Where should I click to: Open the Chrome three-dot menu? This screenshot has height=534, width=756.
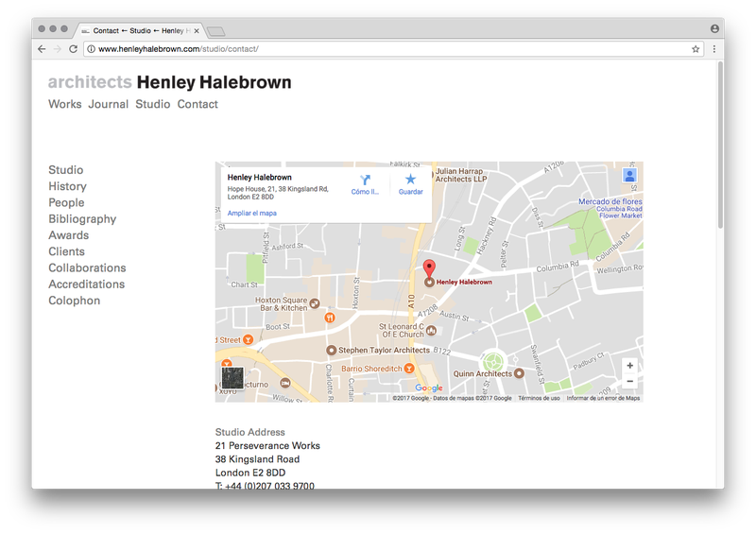(714, 49)
